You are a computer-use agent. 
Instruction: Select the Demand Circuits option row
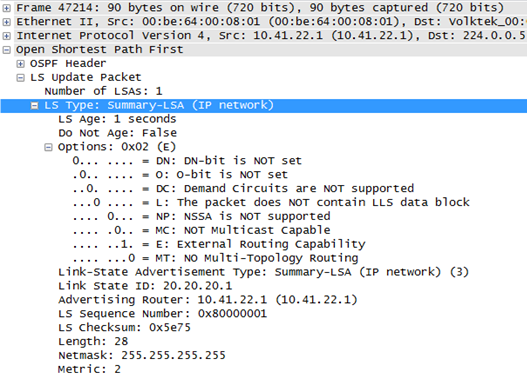(243, 189)
